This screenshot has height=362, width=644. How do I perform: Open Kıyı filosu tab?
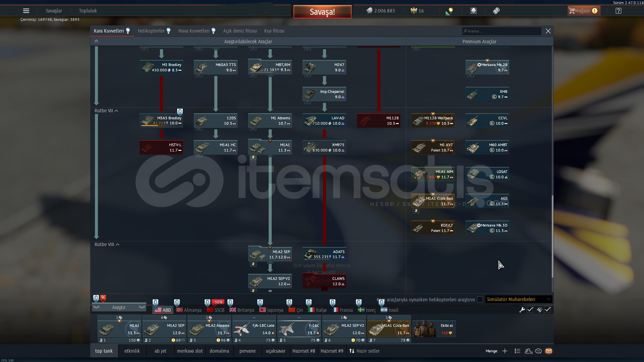(x=274, y=31)
